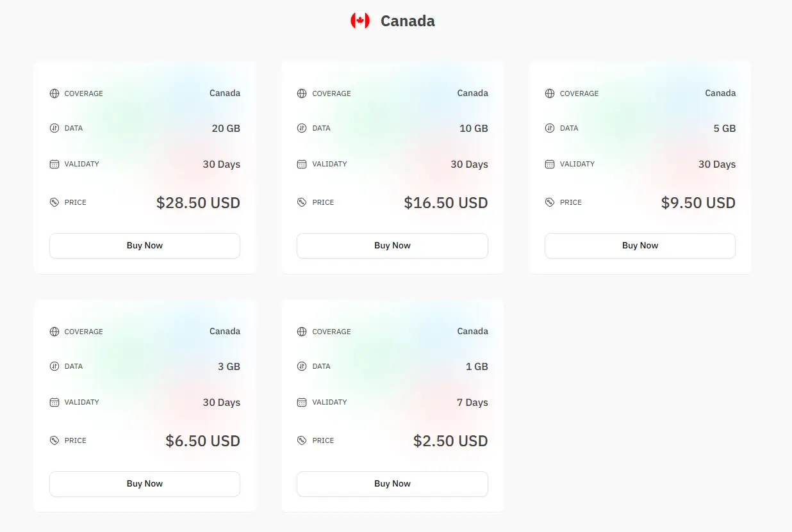Click data icon on 1 GB plan
Viewport: 792px width, 532px height.
[x=302, y=366]
